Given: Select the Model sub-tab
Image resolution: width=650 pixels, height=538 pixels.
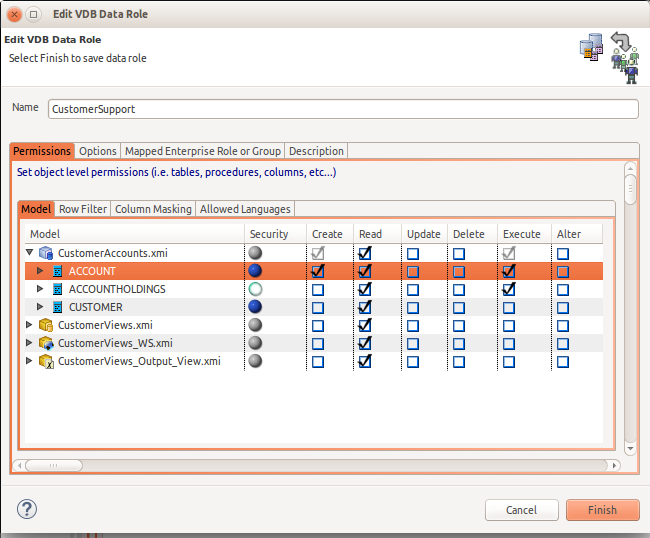Looking at the screenshot, I should pyautogui.click(x=36, y=209).
